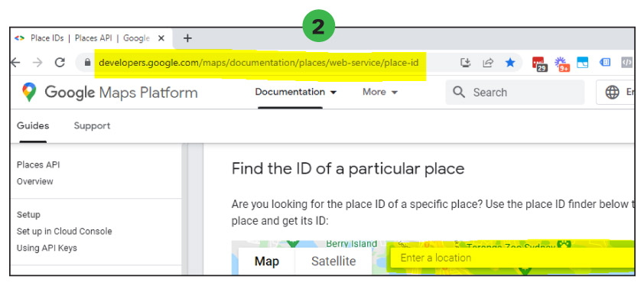This screenshot has width=644, height=286.
Task: Switch map to Satellite view
Action: click(x=333, y=262)
